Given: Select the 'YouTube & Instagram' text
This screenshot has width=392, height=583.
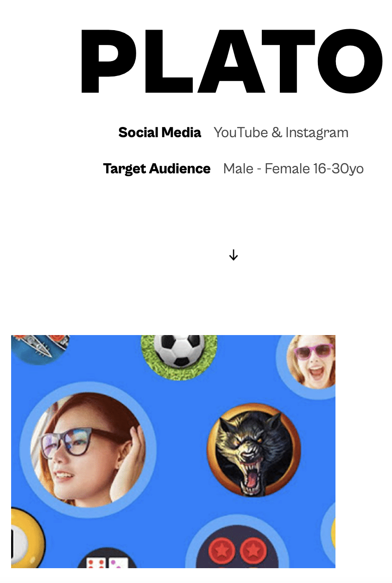Looking at the screenshot, I should [x=281, y=133].
